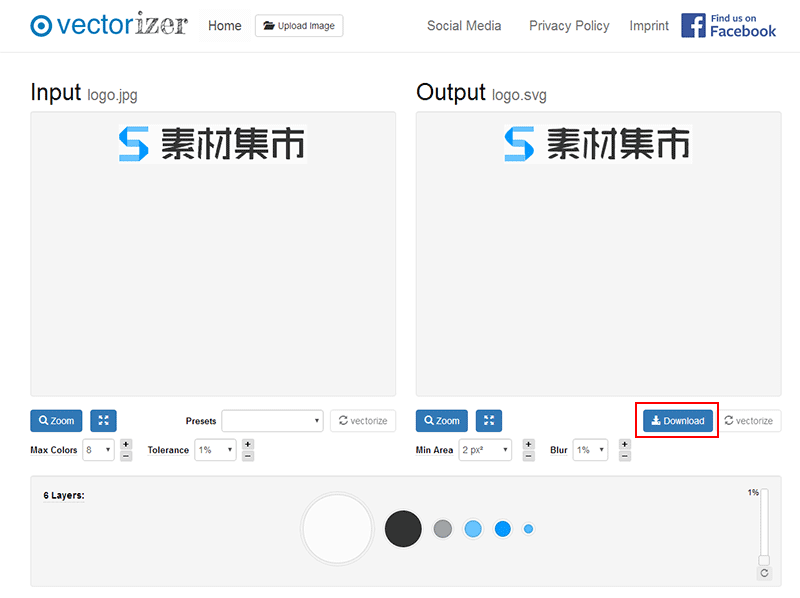Go to the Home page

225,26
